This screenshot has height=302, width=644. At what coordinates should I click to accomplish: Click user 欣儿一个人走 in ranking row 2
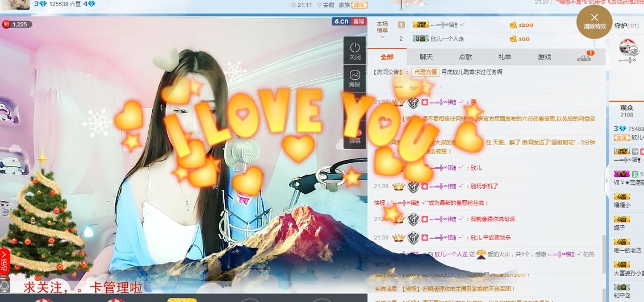[x=448, y=39]
